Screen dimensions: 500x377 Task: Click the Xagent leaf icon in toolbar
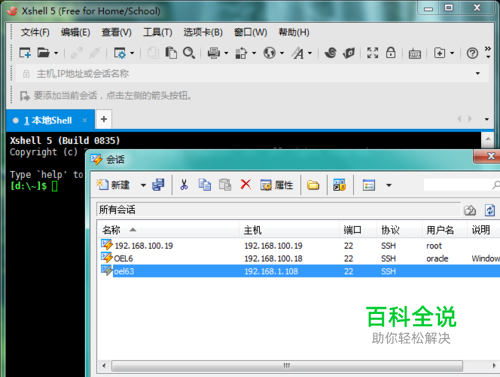tap(349, 53)
